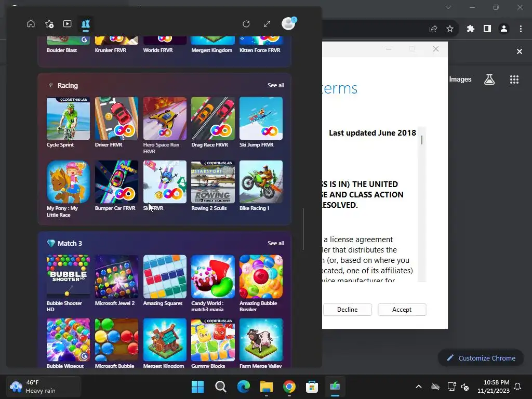Screen dimensions: 532x399
Task: Launch Drag Race FRVR game
Action: 212,118
